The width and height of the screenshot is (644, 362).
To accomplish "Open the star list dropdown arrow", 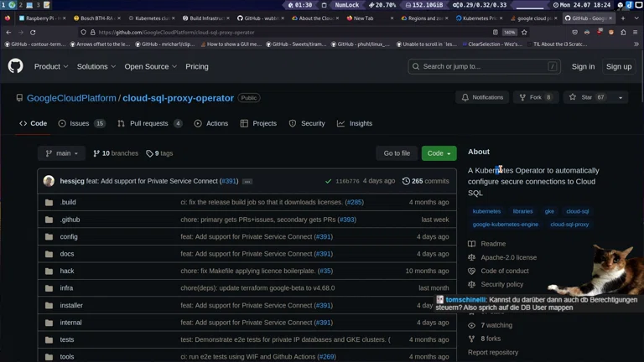I will [x=621, y=97].
